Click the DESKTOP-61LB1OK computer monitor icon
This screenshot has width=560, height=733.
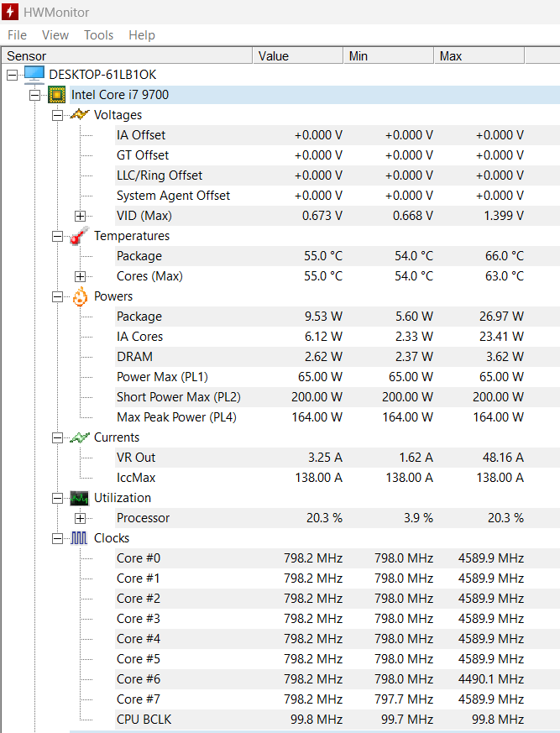coord(34,74)
